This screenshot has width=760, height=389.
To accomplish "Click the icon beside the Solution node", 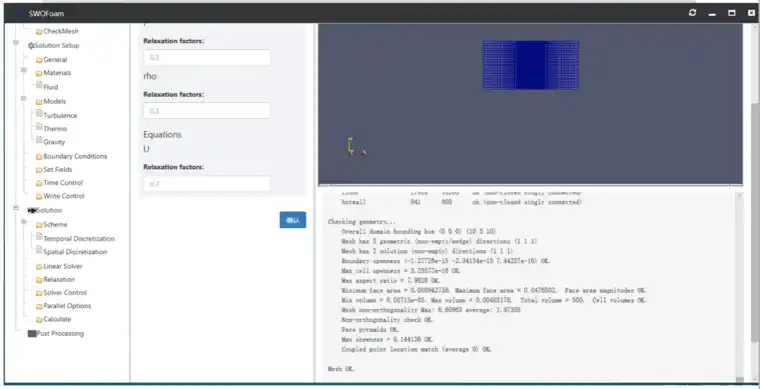I will 32,211.
